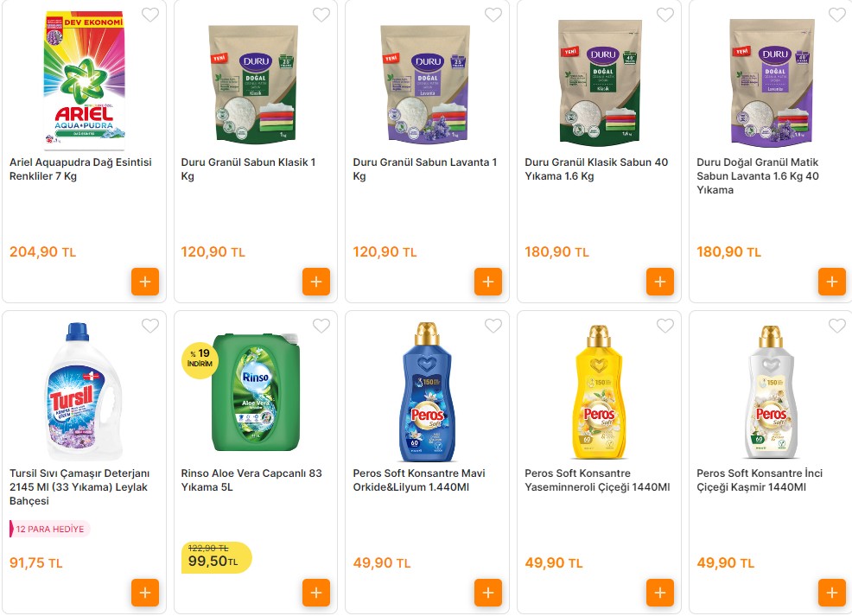Click the Ariel Aqua Pudra product image
The width and height of the screenshot is (852, 616).
pyautogui.click(x=84, y=79)
